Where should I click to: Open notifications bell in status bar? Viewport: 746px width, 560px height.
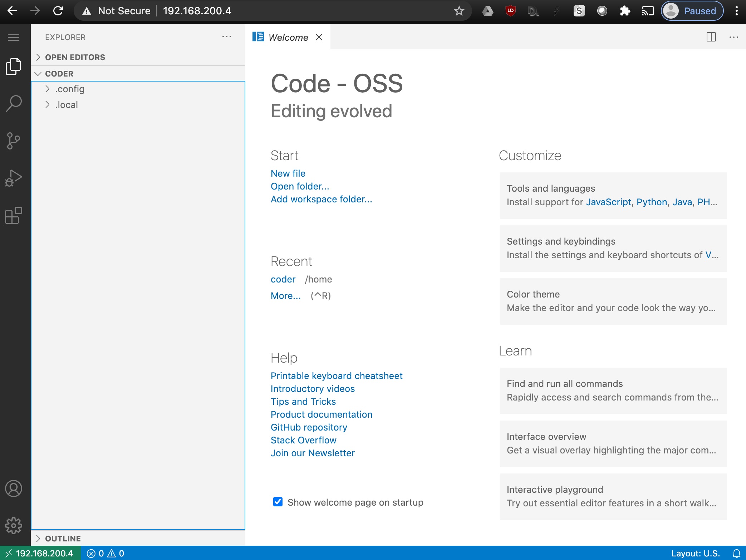736,553
